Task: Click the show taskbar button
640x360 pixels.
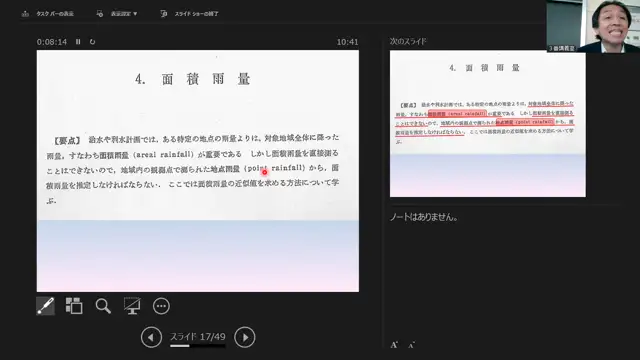Action: [x=48, y=13]
